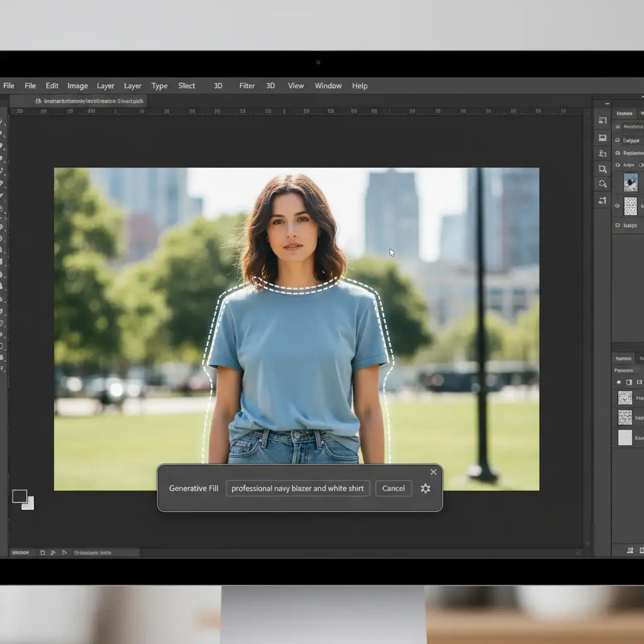Click the gear icon in Generative Fill bar
The image size is (644, 644).
(426, 489)
